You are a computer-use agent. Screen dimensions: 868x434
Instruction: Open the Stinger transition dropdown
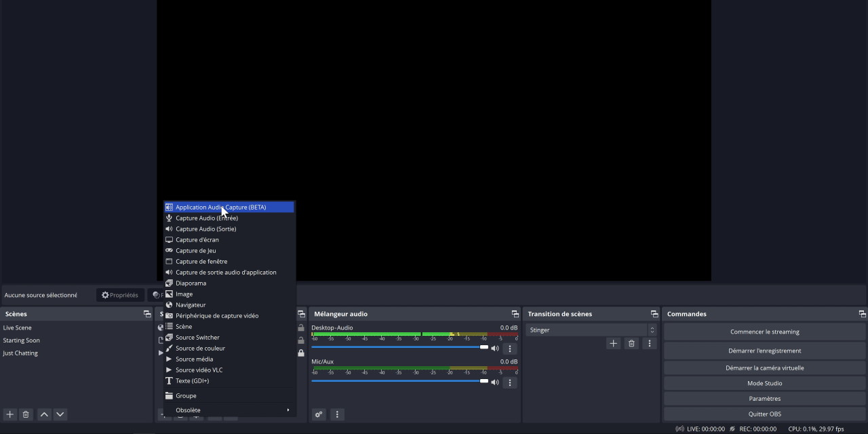pos(591,330)
